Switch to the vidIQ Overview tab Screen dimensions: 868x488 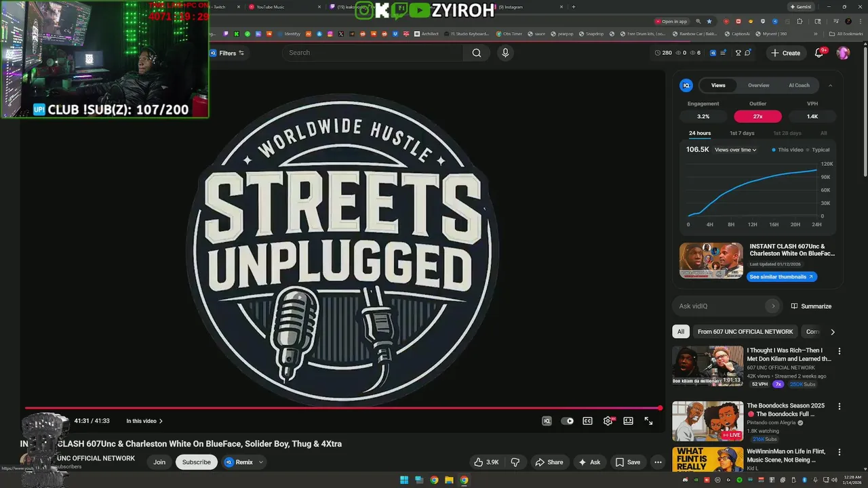click(x=758, y=85)
